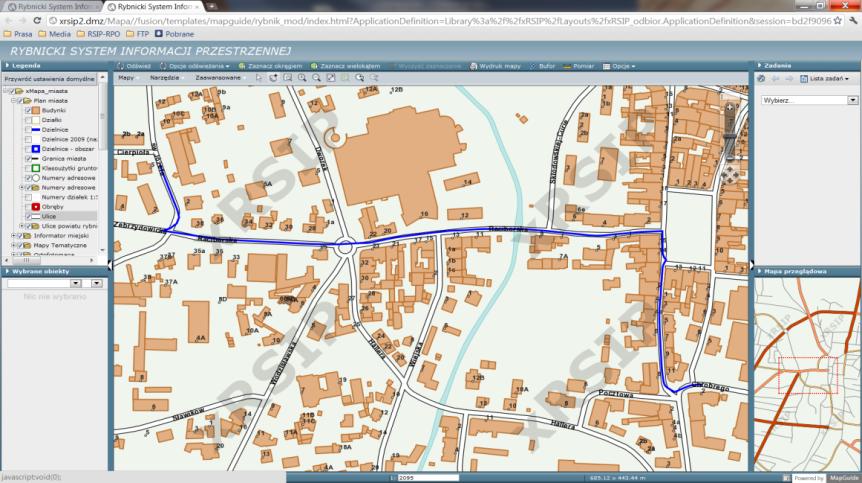Select the arrow pointer tool
This screenshot has width=862, height=483.
click(259, 78)
